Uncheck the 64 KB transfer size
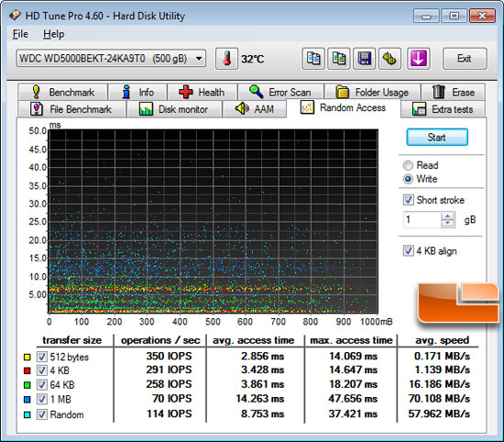The width and height of the screenshot is (504, 442). click(x=41, y=385)
